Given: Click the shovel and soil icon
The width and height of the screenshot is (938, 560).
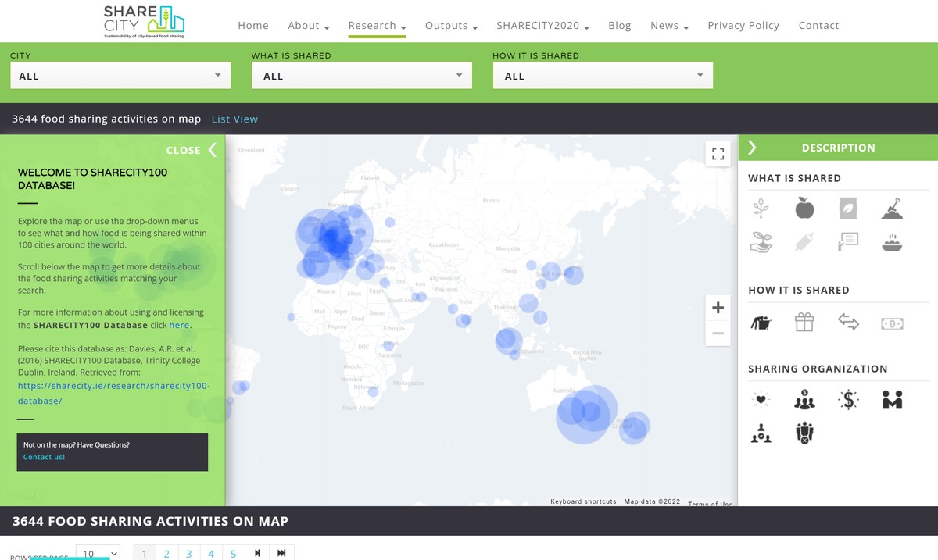Looking at the screenshot, I should (892, 208).
